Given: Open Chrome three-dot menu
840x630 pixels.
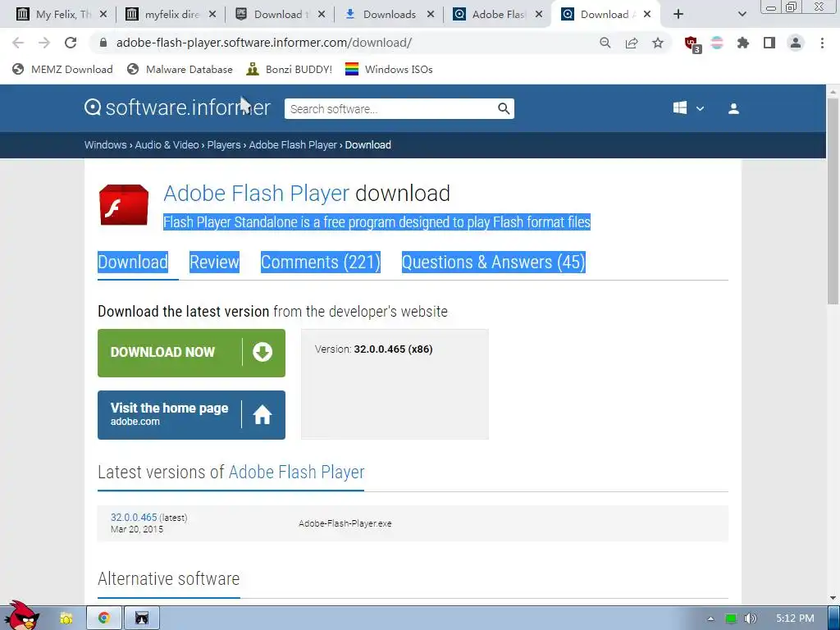Looking at the screenshot, I should pos(822,43).
